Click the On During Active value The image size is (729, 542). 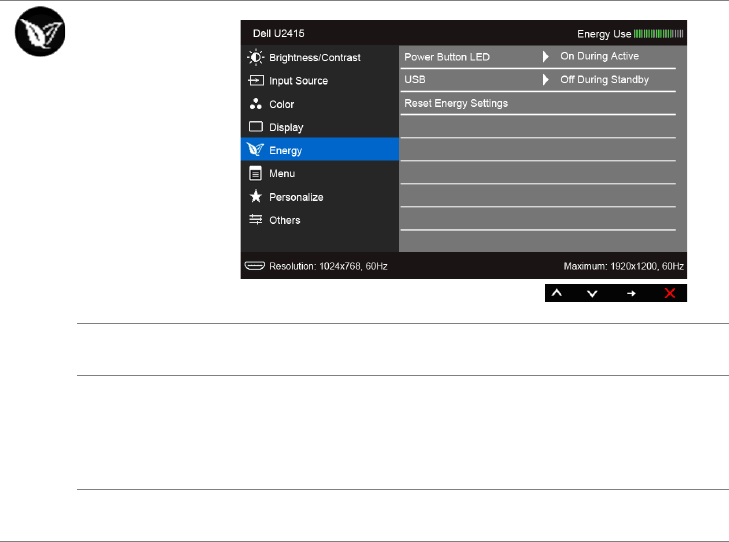[x=599, y=56]
